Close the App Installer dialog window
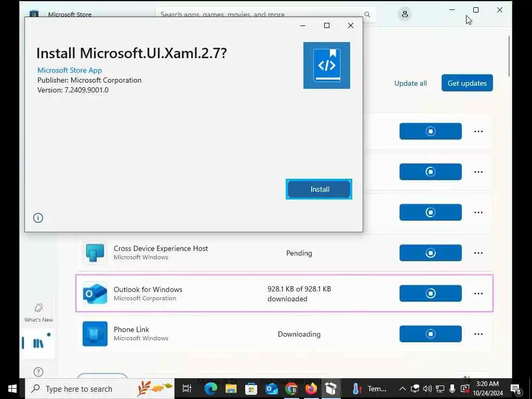This screenshot has width=532, height=399. (351, 25)
